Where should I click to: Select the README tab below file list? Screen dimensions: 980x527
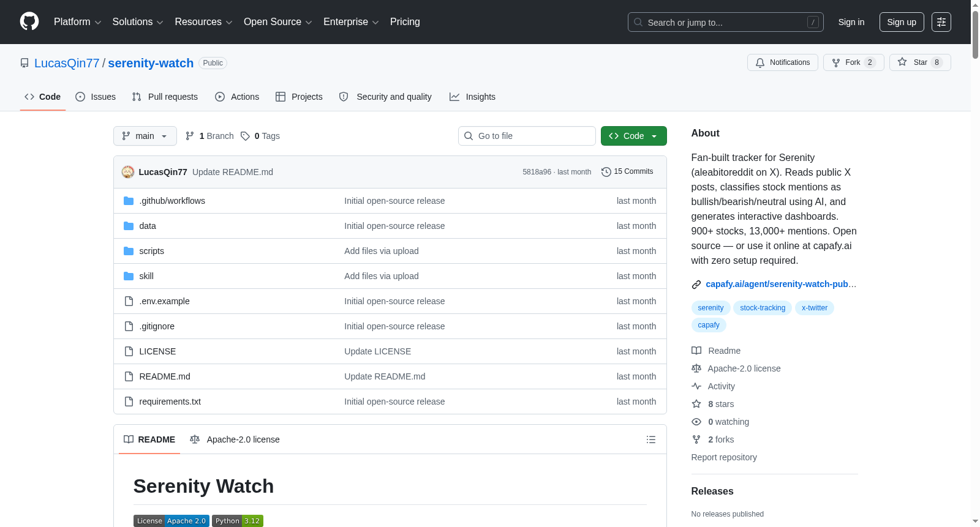click(x=149, y=439)
